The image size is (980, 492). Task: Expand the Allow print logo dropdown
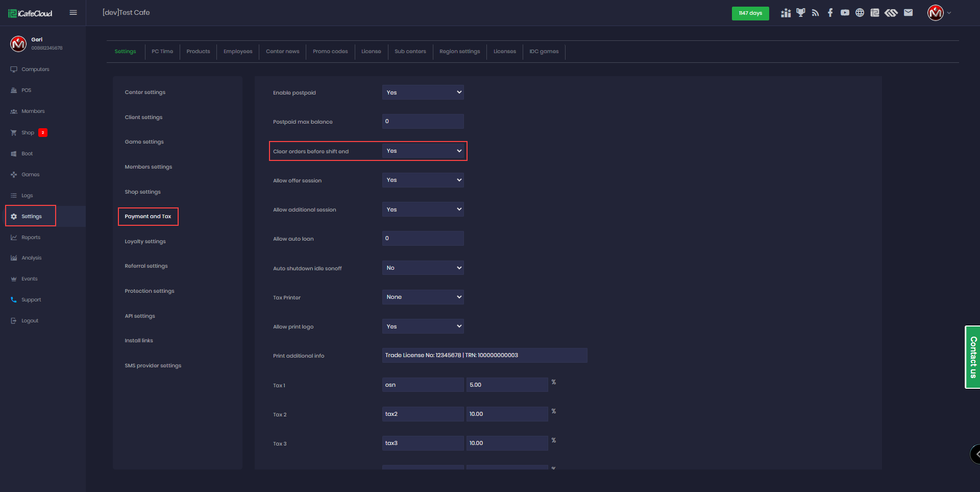(x=423, y=326)
